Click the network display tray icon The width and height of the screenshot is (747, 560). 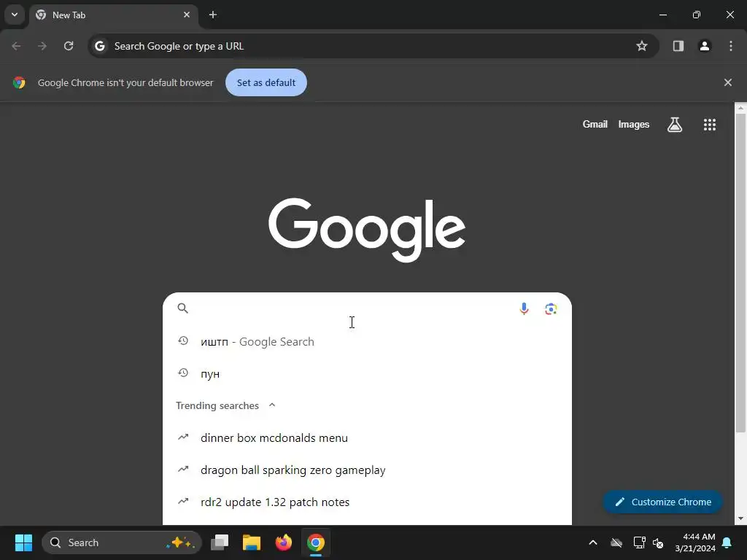(639, 542)
